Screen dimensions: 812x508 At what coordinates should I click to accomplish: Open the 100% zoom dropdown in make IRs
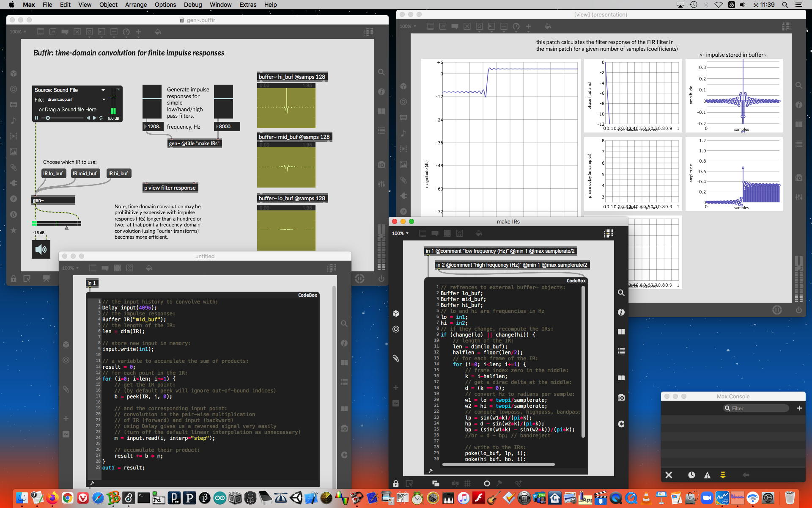pos(400,233)
